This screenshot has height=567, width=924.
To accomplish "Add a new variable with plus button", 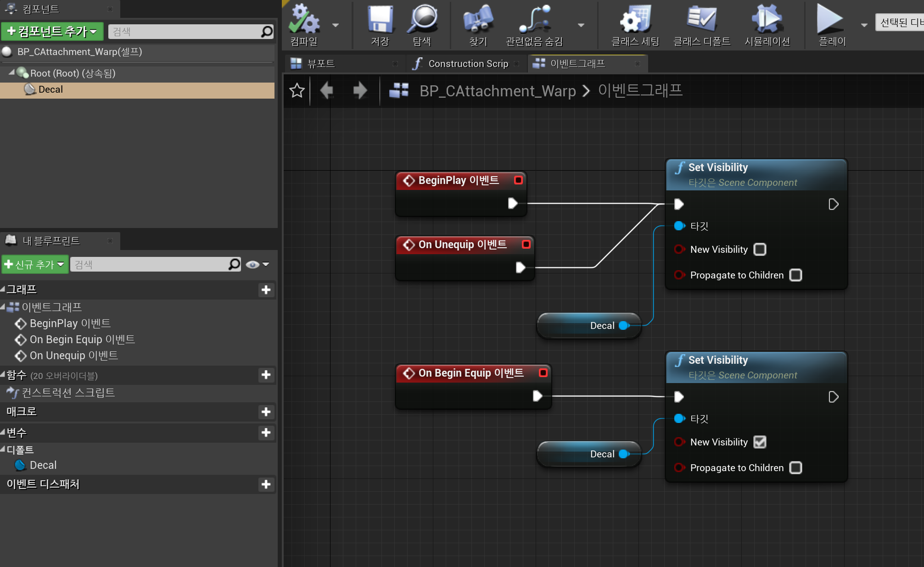I will pyautogui.click(x=266, y=433).
